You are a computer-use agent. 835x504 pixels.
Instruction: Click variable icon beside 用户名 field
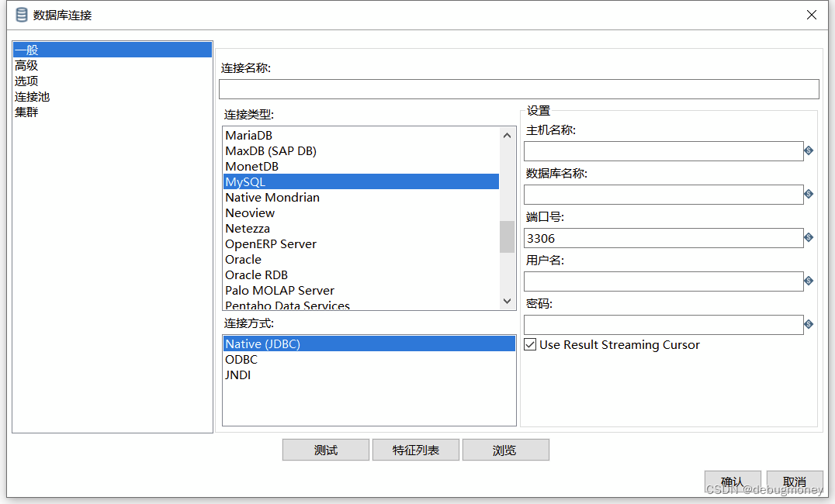[x=809, y=281]
